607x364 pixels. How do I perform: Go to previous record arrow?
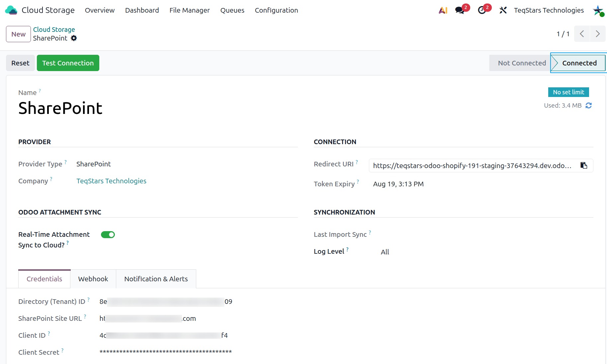coord(582,34)
